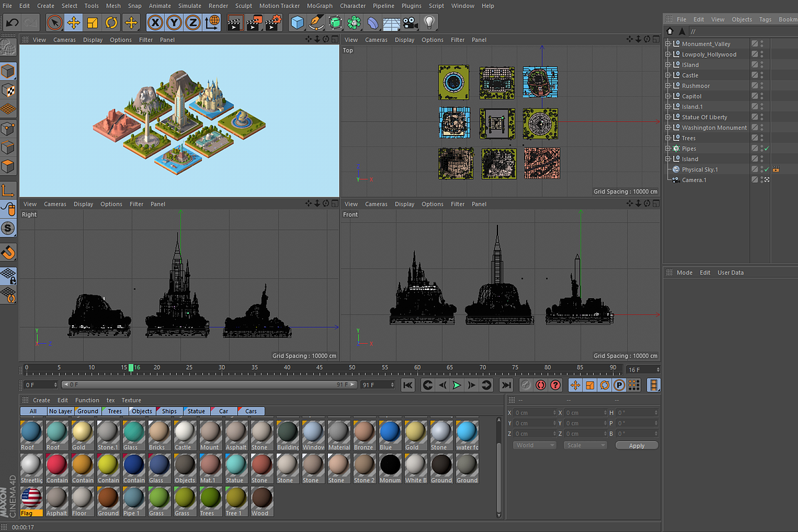The image size is (798, 532).
Task: Select the Flag material swatch
Action: (x=31, y=501)
